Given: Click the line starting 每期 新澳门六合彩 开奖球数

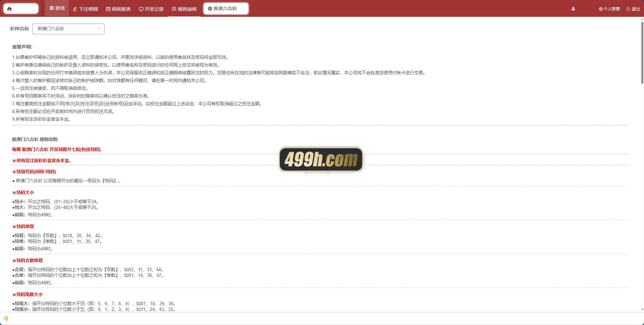Looking at the screenshot, I should coord(56,149).
